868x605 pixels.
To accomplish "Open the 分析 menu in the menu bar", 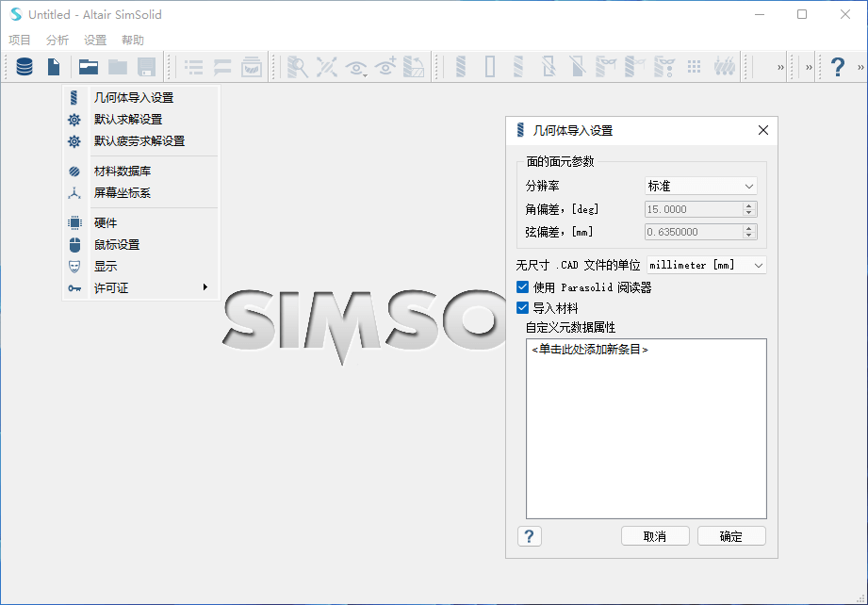I will pyautogui.click(x=57, y=41).
